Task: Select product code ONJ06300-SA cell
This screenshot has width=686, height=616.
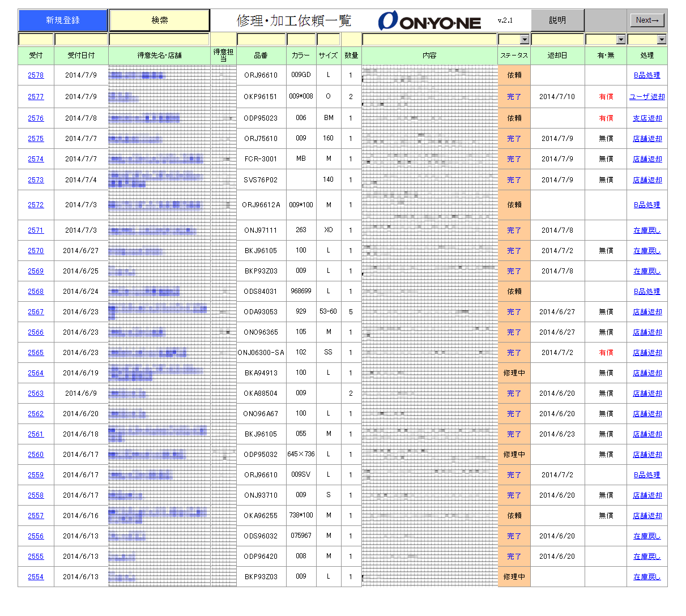Action: pos(261,353)
